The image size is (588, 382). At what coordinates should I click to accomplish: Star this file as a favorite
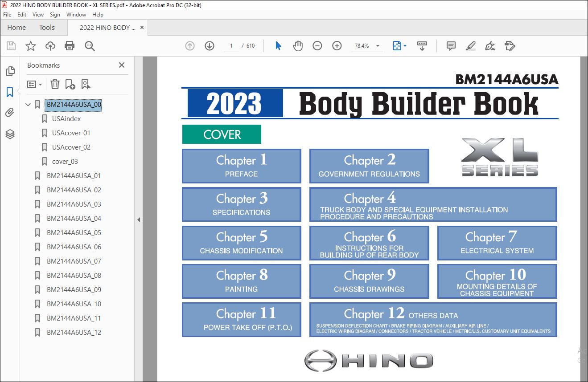[x=30, y=45]
